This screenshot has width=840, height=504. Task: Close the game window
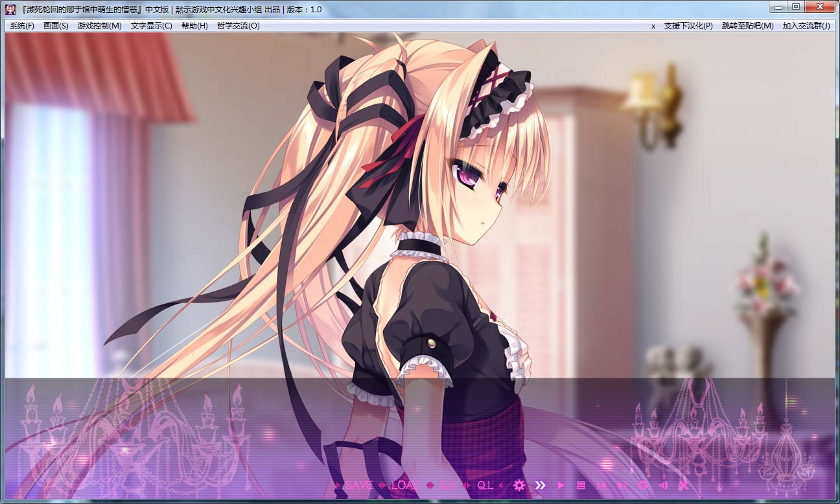(x=820, y=6)
